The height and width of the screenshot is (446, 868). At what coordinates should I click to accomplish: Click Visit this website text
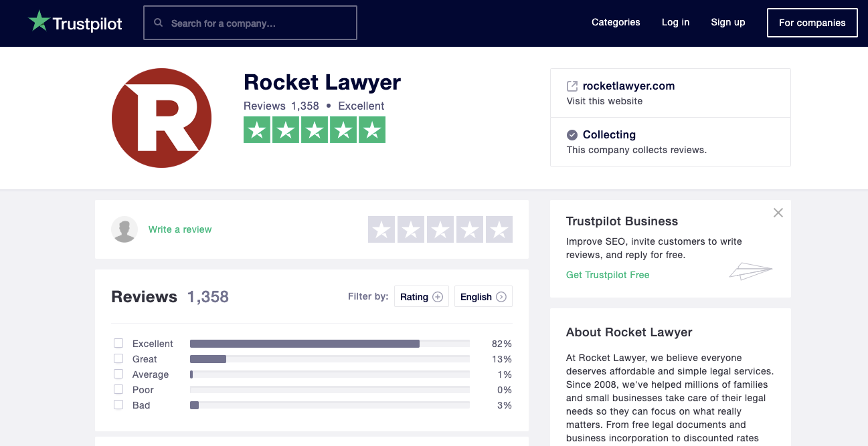click(604, 101)
